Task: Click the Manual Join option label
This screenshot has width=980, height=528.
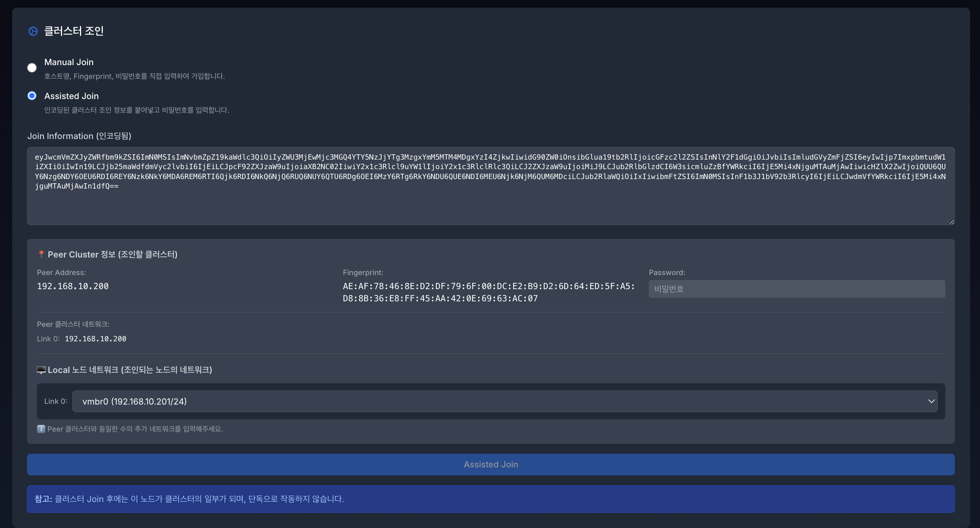Action: [69, 62]
